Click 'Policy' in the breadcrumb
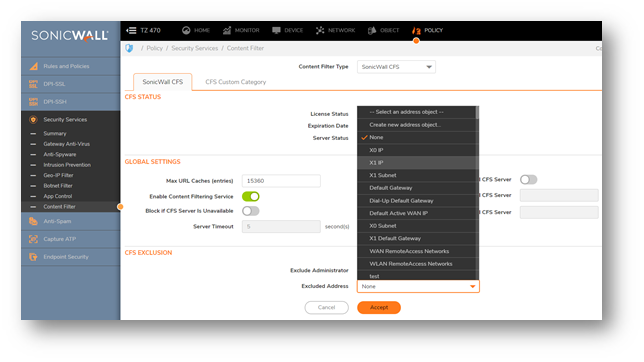Image resolution: width=644 pixels, height=362 pixels. 154,48
